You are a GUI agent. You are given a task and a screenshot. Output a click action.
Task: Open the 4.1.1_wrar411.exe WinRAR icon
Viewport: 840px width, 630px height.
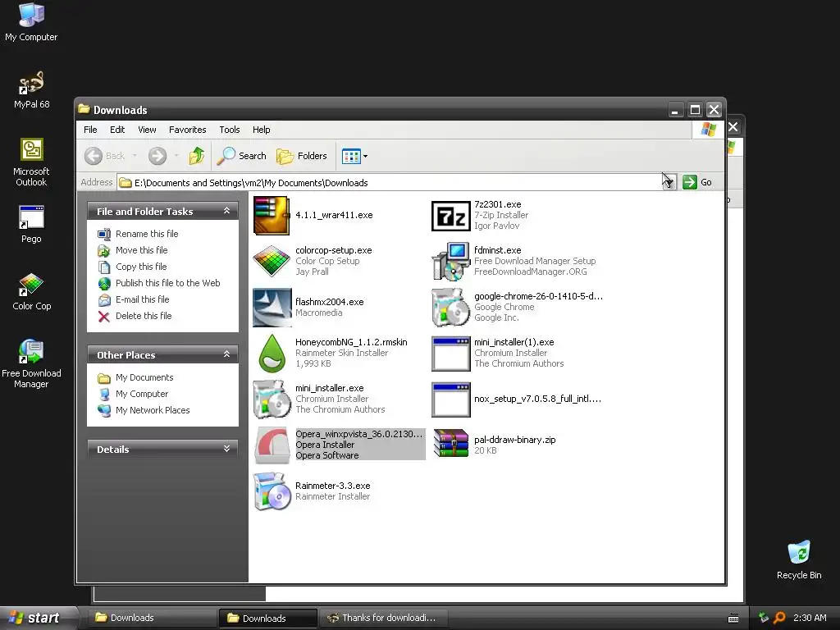(x=272, y=216)
